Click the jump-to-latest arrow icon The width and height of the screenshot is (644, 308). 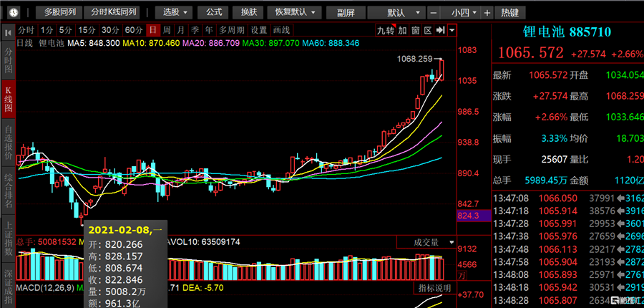440,30
